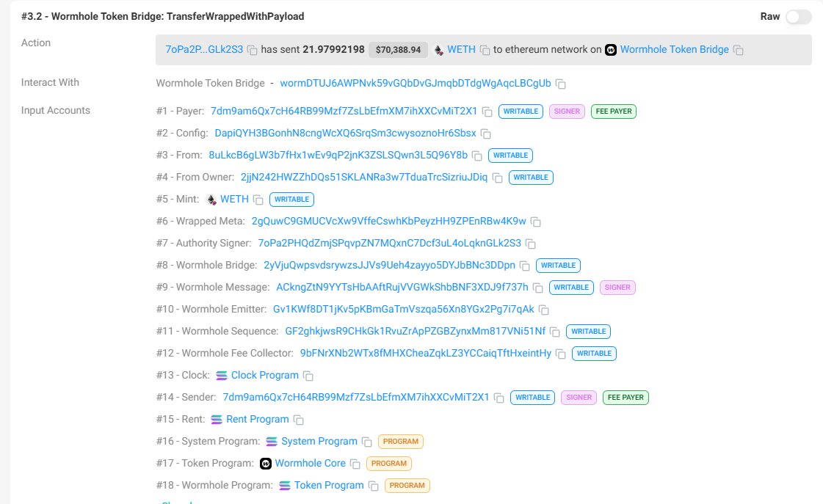
Task: Copy the #13 Clock Program address
Action: tap(308, 376)
